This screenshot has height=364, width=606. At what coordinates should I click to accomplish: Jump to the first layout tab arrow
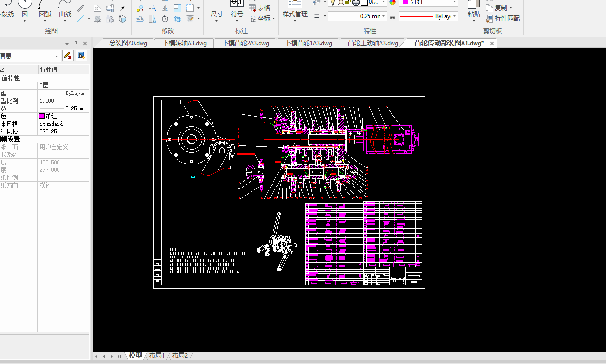point(96,356)
